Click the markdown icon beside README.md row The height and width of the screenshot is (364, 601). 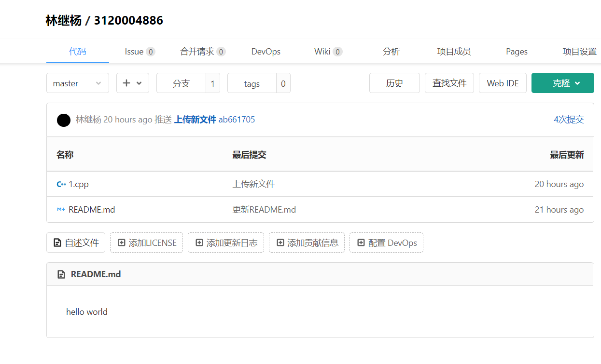61,210
